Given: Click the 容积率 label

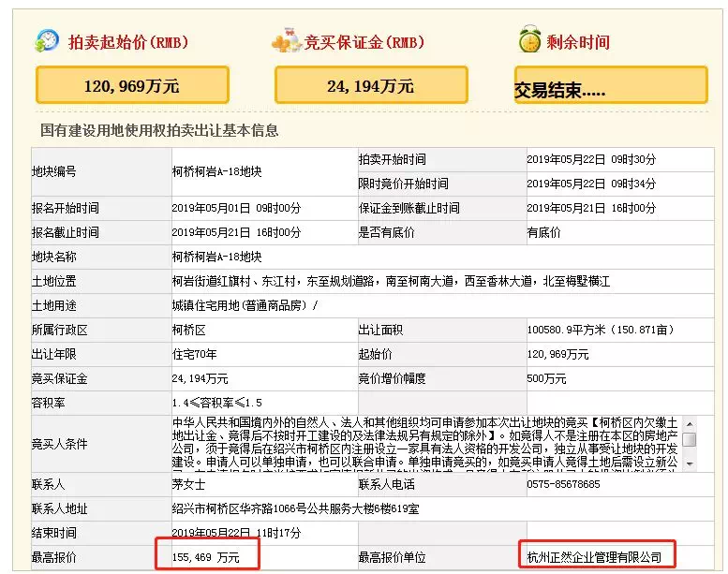Looking at the screenshot, I should point(49,403).
